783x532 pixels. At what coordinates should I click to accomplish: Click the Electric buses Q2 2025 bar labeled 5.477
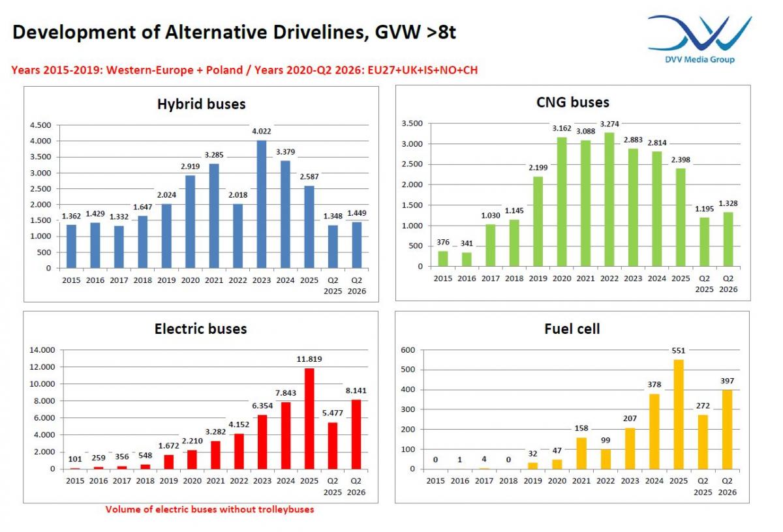[333, 446]
